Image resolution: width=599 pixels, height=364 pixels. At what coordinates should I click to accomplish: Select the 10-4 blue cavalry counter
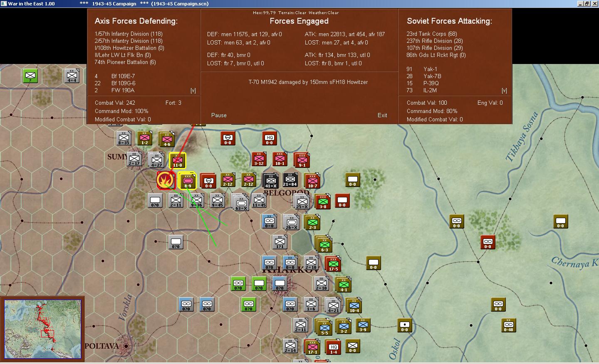tap(354, 305)
